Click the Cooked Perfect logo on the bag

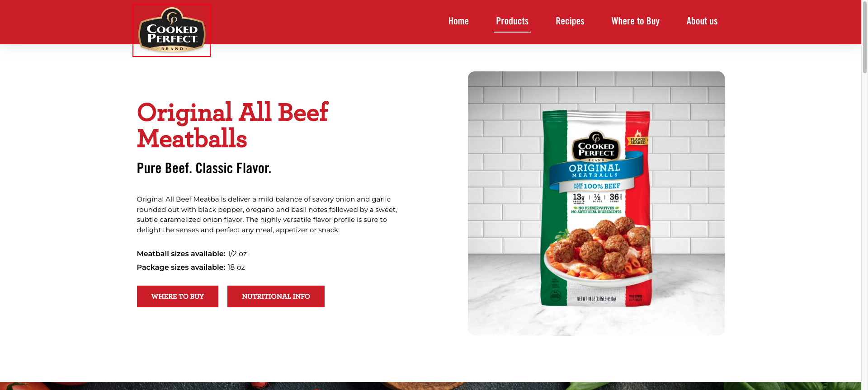click(x=596, y=146)
